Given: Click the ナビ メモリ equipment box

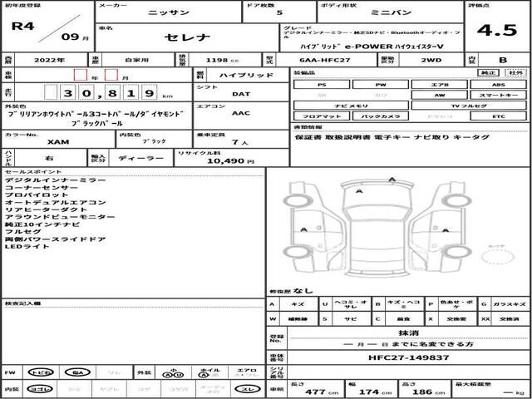Looking at the screenshot, I should click(351, 106).
